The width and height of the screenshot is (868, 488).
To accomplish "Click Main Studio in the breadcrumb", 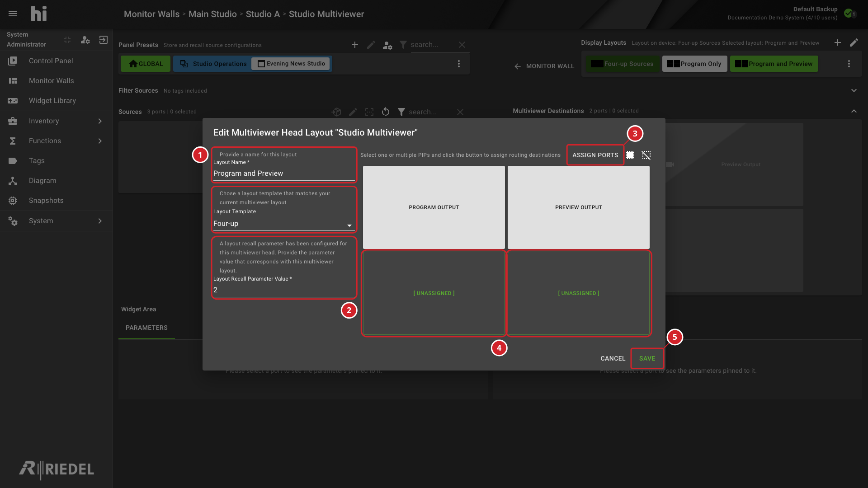I will click(212, 14).
